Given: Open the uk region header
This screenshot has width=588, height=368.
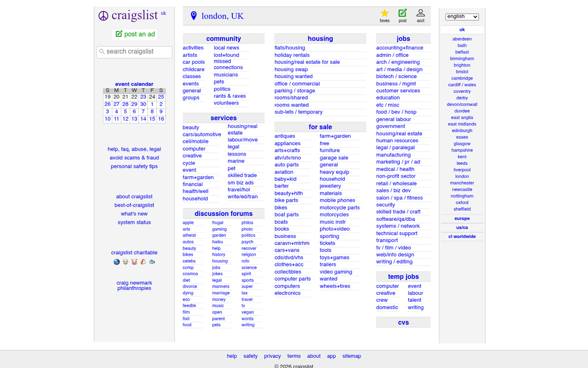Looking at the screenshot, I should point(462,29).
